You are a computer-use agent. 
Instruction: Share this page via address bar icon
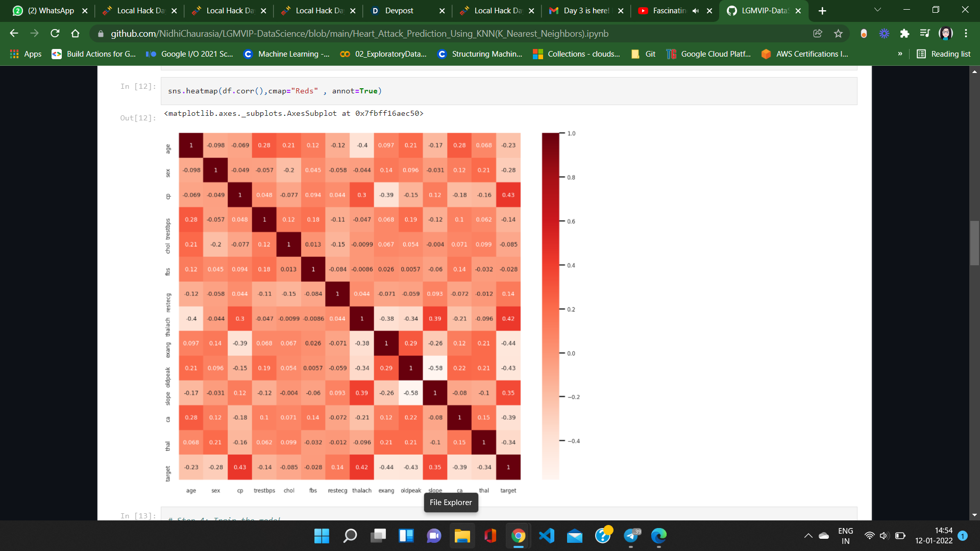pyautogui.click(x=818, y=34)
